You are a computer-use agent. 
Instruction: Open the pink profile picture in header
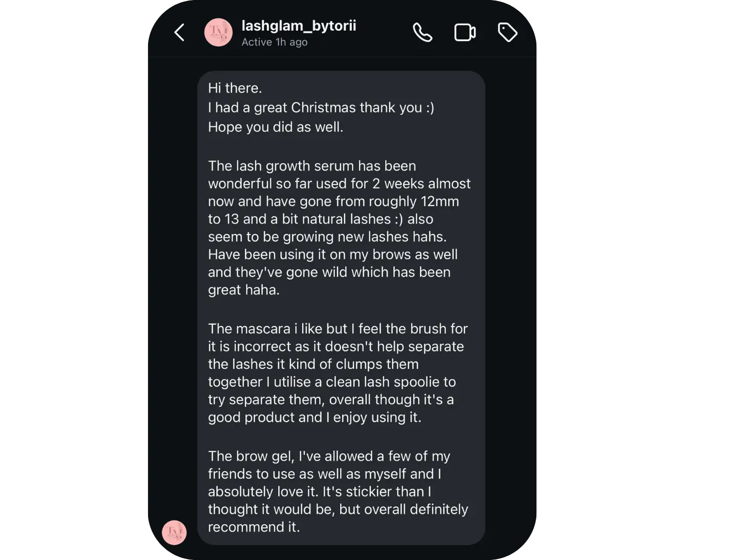pyautogui.click(x=218, y=33)
